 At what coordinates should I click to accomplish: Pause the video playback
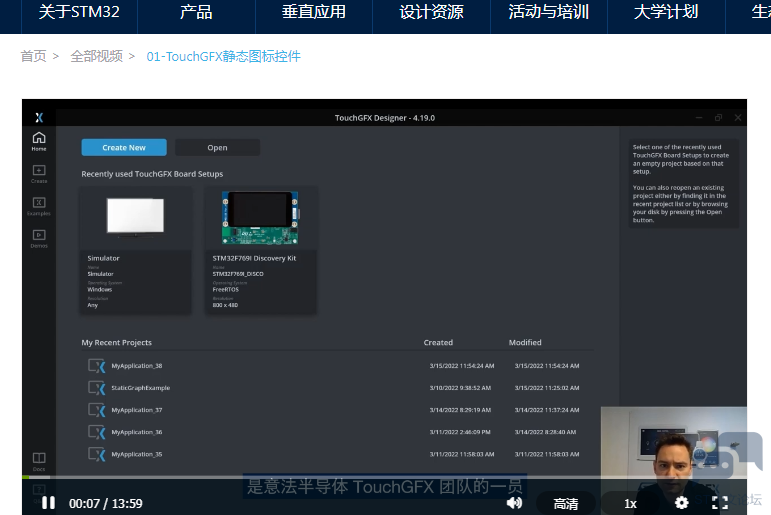tap(48, 503)
